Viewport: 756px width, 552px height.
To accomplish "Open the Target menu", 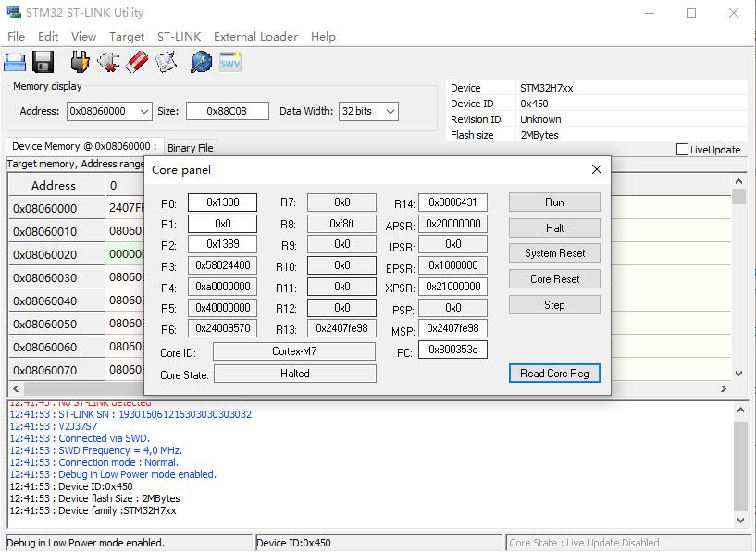I will pos(127,37).
